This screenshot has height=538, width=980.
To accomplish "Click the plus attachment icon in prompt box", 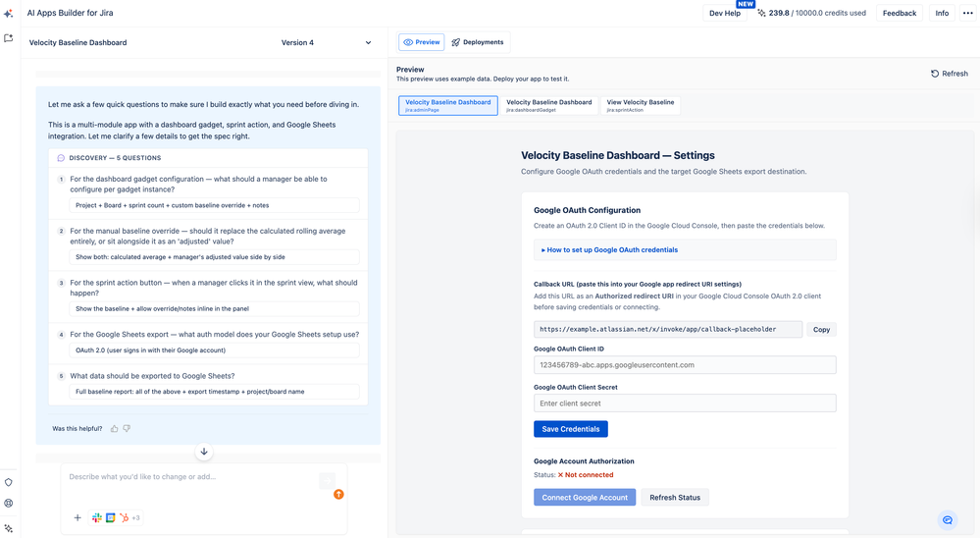I will click(x=77, y=517).
